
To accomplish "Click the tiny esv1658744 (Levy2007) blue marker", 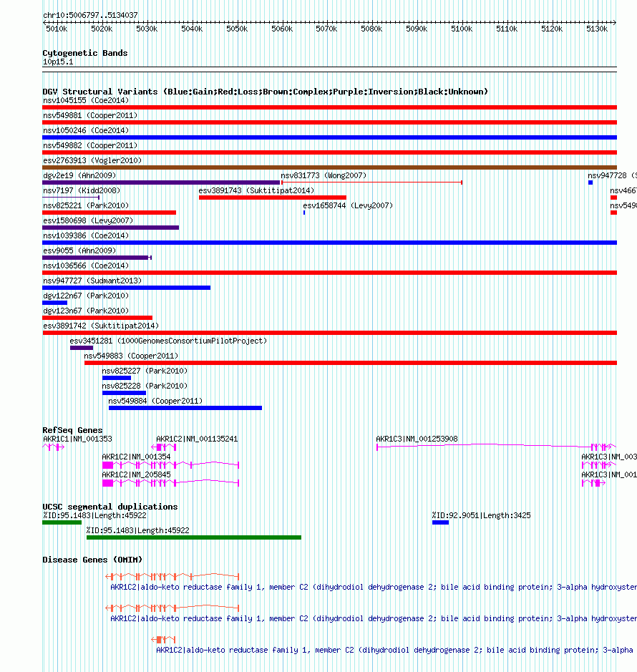I will [x=304, y=213].
